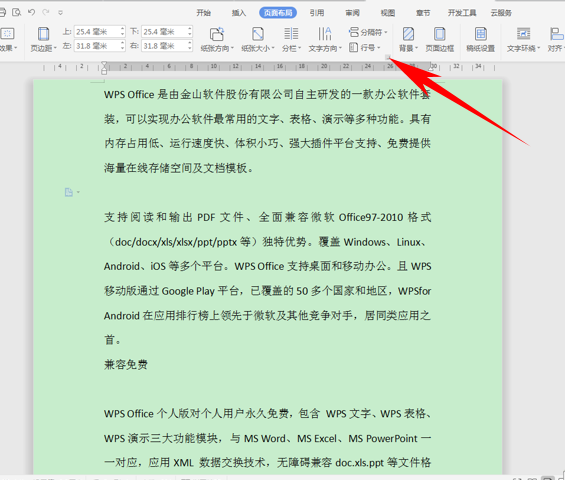Click the redo arrow in quick access toolbar

[46, 12]
